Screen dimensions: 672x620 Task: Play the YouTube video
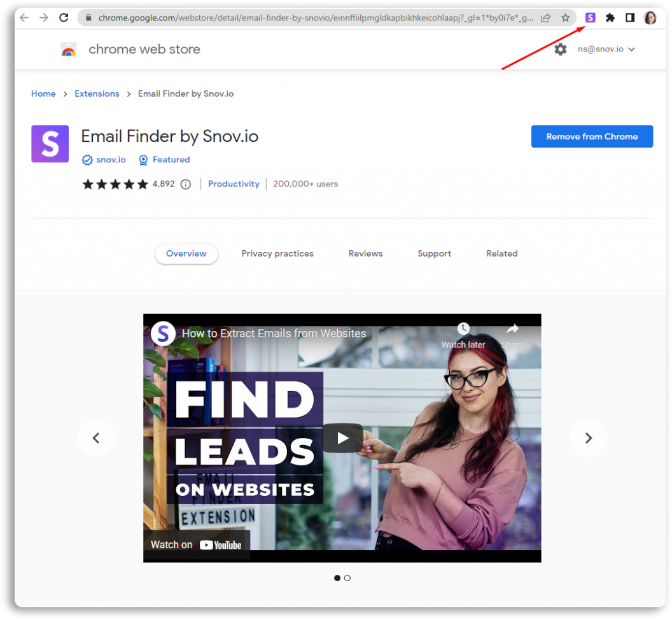342,438
